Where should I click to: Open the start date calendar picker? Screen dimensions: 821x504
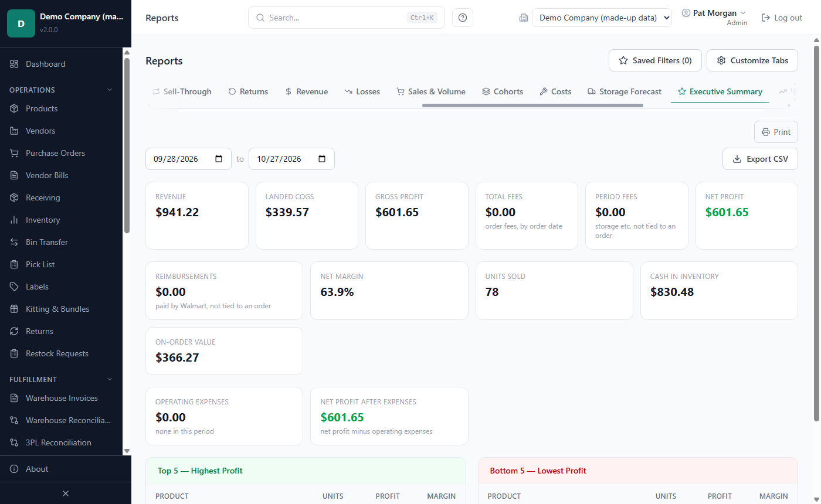click(x=219, y=159)
